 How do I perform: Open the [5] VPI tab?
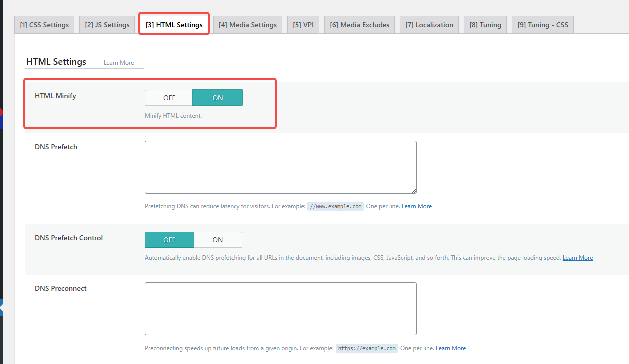303,25
